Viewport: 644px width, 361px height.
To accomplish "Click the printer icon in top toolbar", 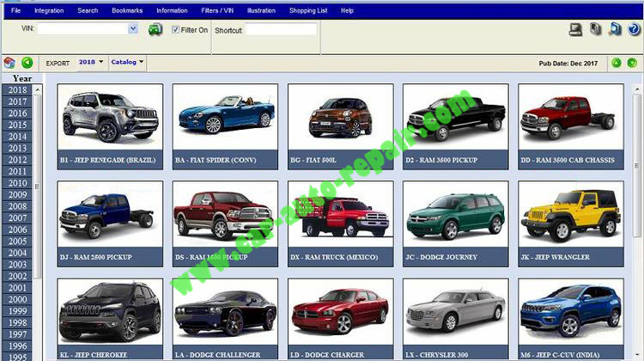I will (x=575, y=29).
